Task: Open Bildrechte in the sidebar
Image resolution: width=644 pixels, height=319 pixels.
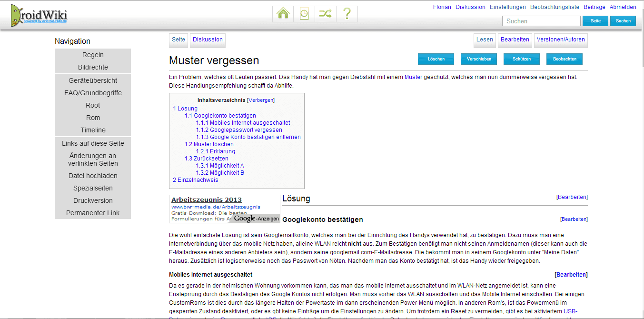Action: (x=93, y=67)
